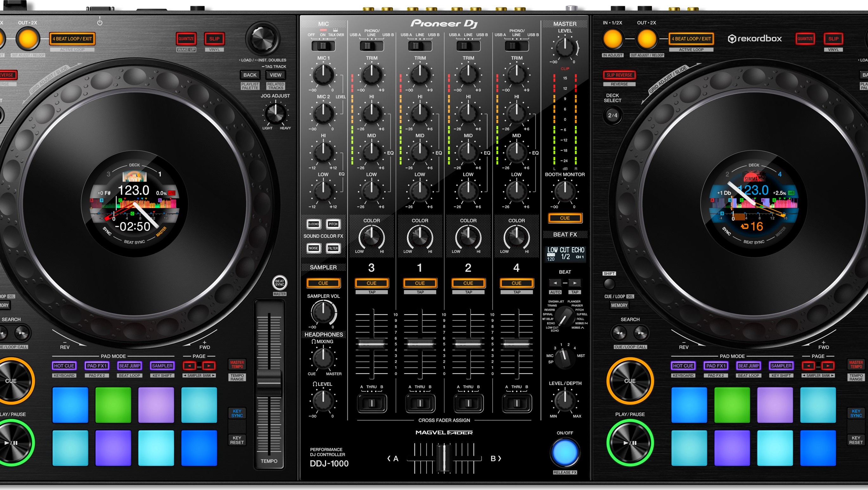The image size is (868, 490).
Task: Select left deck BEAT JUMP pad mode
Action: click(129, 366)
